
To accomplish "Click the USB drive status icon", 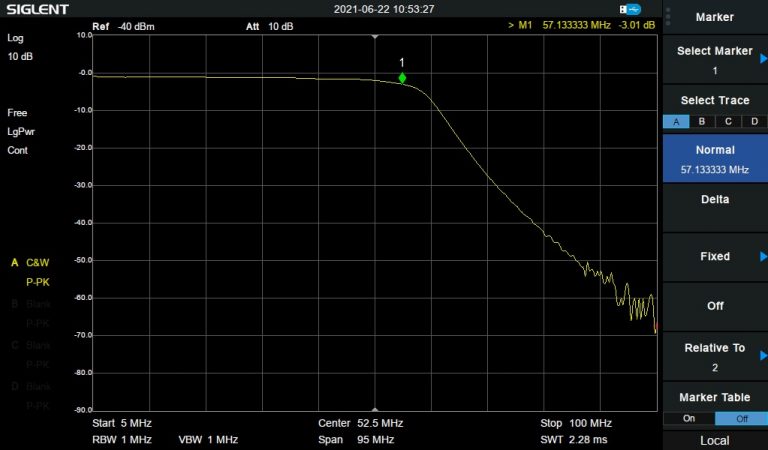I will point(635,9).
